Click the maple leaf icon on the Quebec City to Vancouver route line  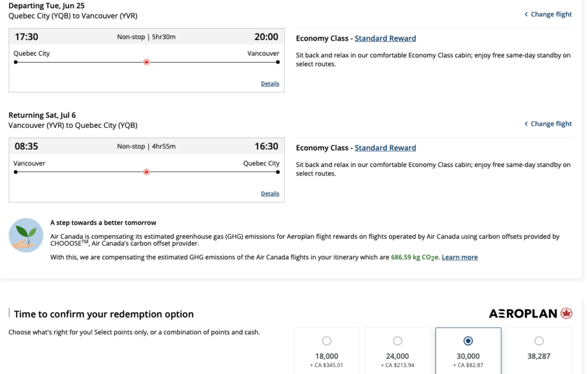146,62
